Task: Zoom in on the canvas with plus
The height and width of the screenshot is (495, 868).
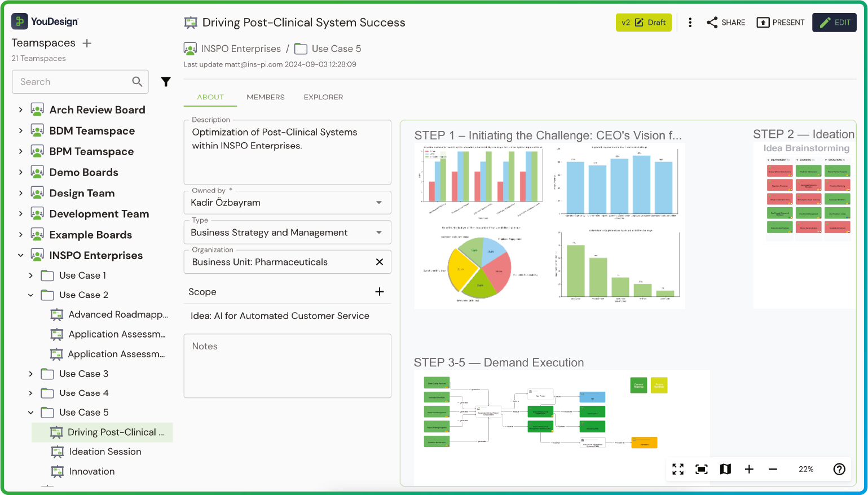Action: [749, 469]
